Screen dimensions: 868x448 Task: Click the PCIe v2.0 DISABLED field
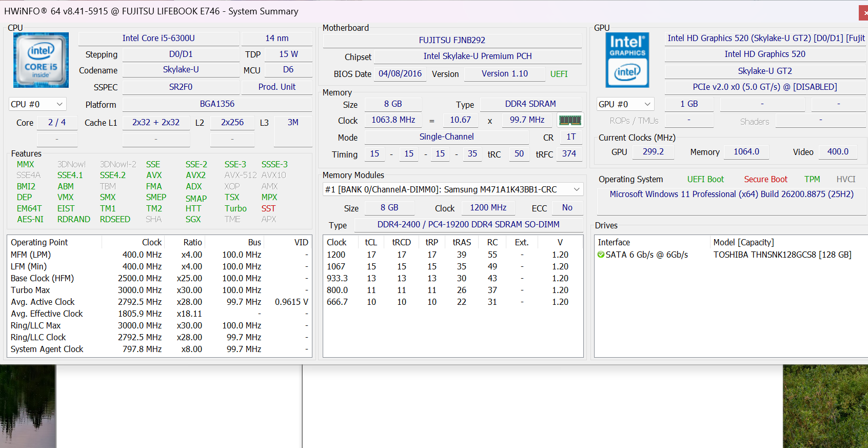click(765, 87)
